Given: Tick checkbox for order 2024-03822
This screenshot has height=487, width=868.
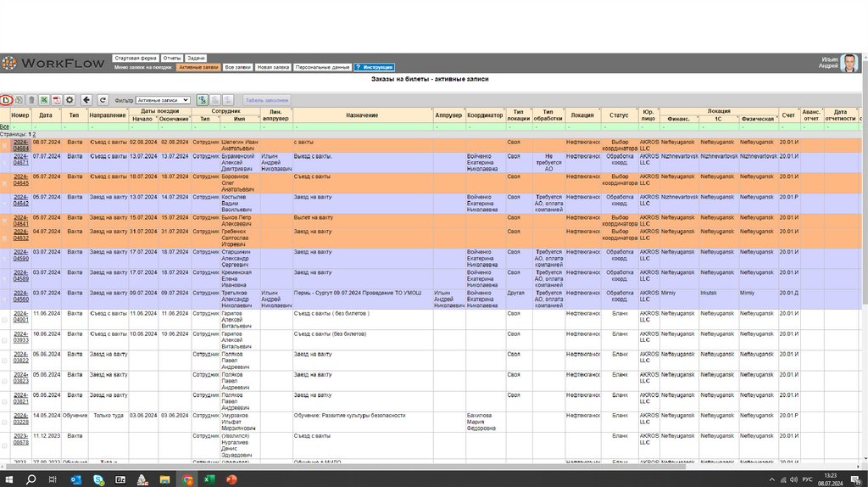Looking at the screenshot, I should tap(4, 361).
